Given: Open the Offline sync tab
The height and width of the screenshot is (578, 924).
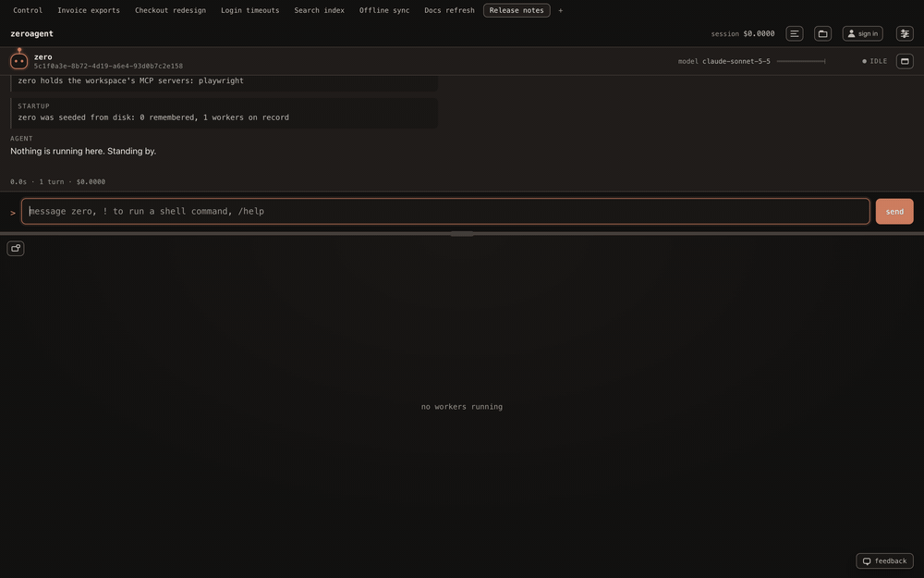Looking at the screenshot, I should (x=384, y=10).
